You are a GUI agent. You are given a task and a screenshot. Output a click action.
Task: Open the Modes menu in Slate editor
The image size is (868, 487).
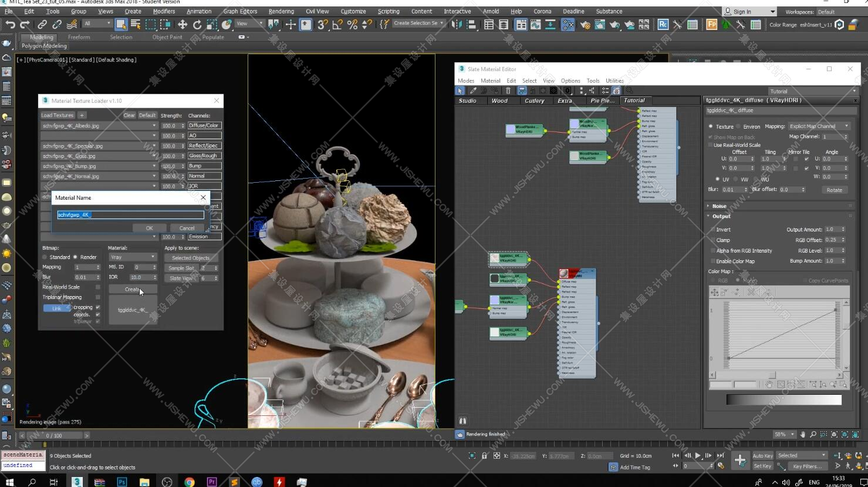(x=466, y=80)
